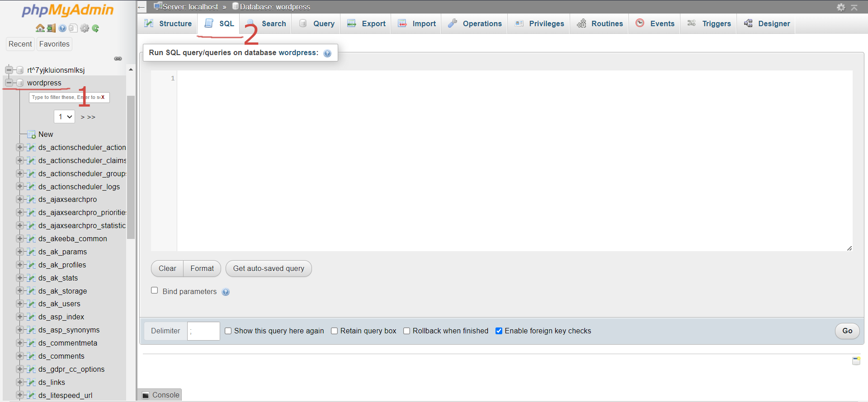Run the query with Go button
Screen dimensions: 868x402
[847, 331]
